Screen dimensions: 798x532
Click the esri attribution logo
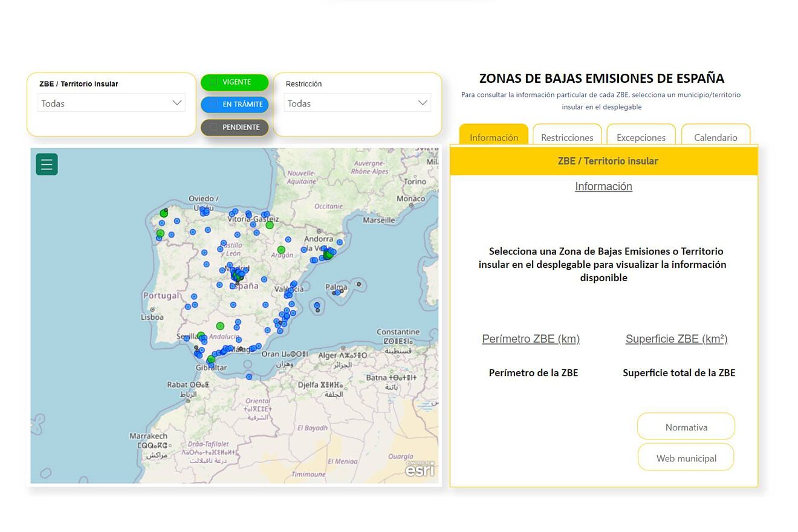[421, 470]
